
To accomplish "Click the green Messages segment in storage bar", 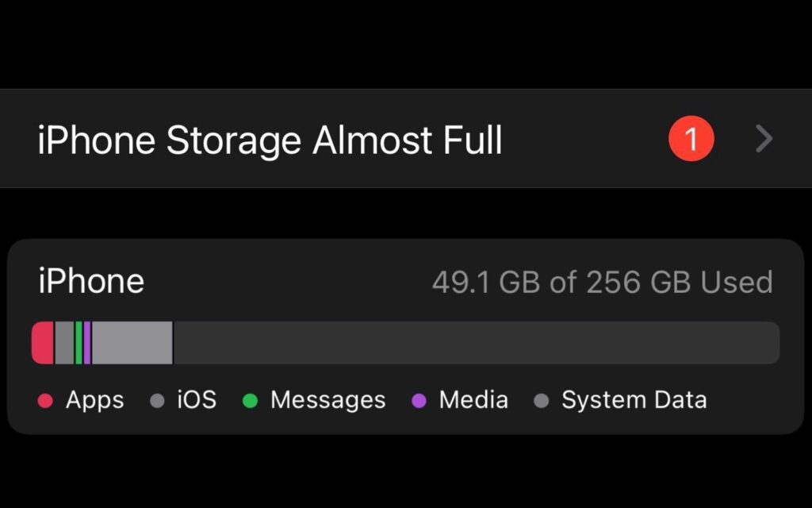I will coord(79,343).
